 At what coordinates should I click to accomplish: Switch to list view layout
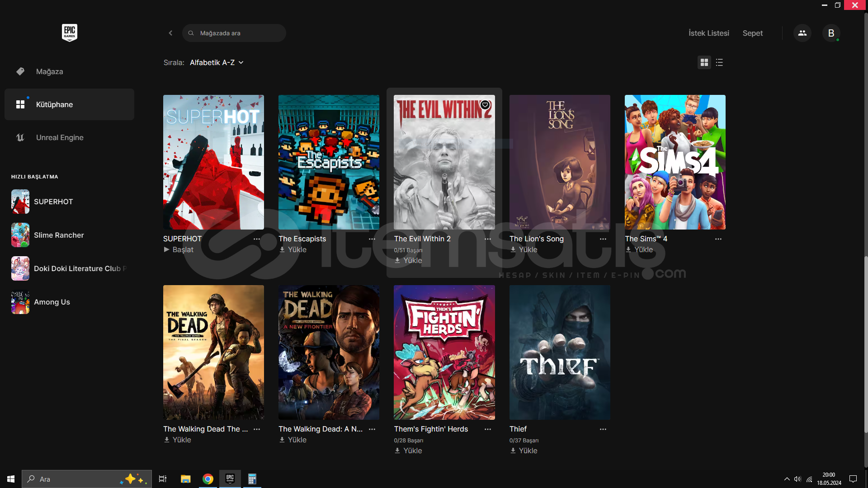coord(720,62)
